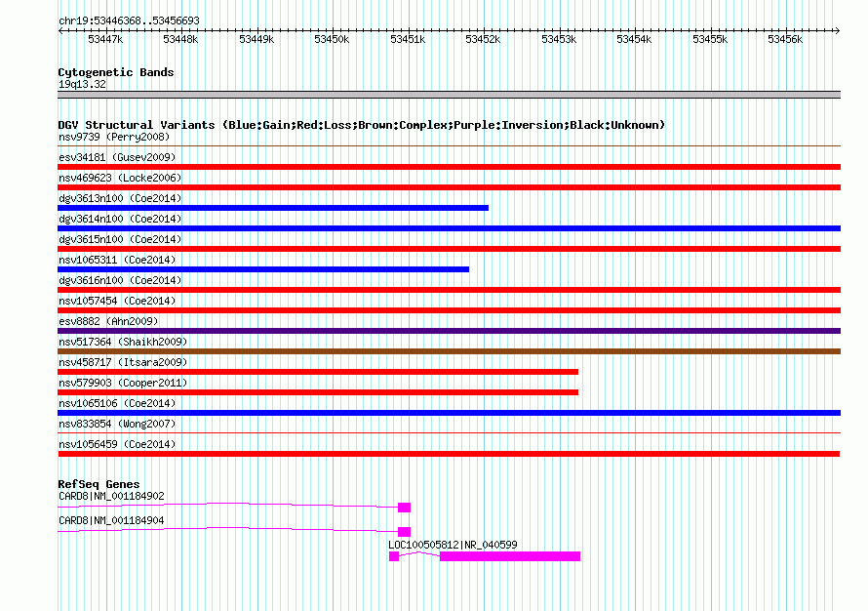This screenshot has width=868, height=611.
Task: Click the small first LOC100505812 exon
Action: pyautogui.click(x=394, y=556)
